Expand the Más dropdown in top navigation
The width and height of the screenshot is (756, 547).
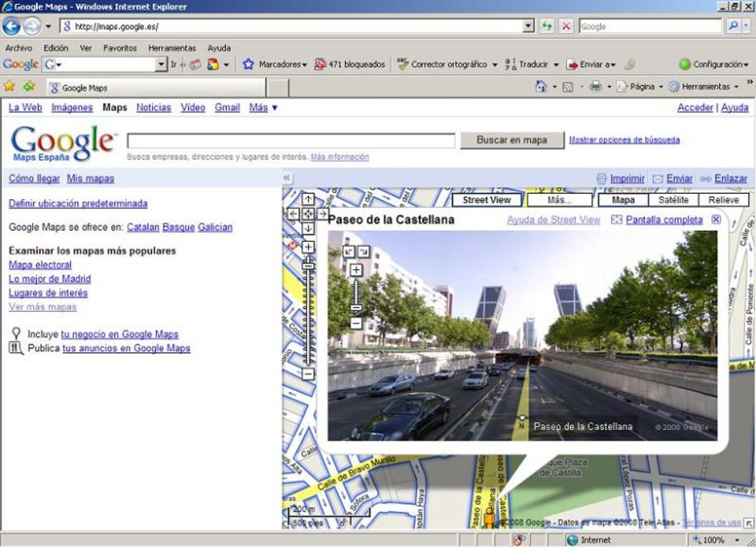(263, 108)
